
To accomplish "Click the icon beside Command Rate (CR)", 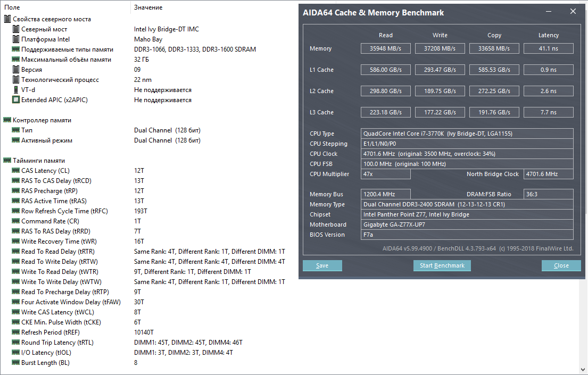I will [16, 221].
